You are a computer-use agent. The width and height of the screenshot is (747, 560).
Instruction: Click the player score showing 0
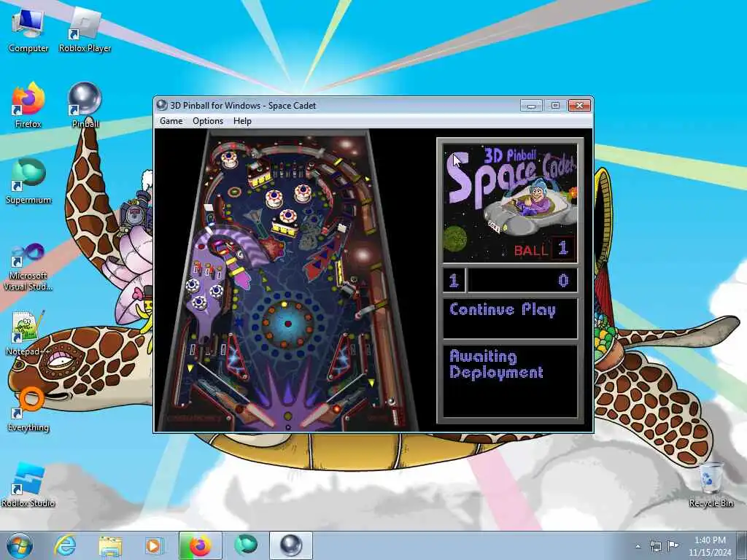click(x=562, y=281)
